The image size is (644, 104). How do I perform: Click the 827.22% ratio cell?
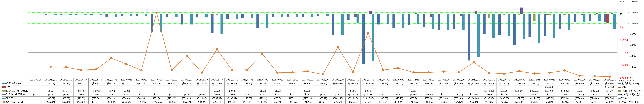(x=368, y=102)
